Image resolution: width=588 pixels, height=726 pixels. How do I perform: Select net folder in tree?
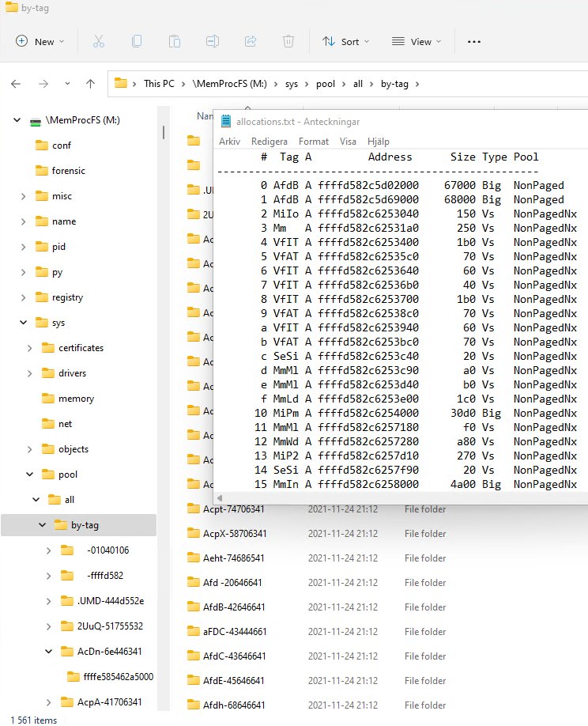66,424
